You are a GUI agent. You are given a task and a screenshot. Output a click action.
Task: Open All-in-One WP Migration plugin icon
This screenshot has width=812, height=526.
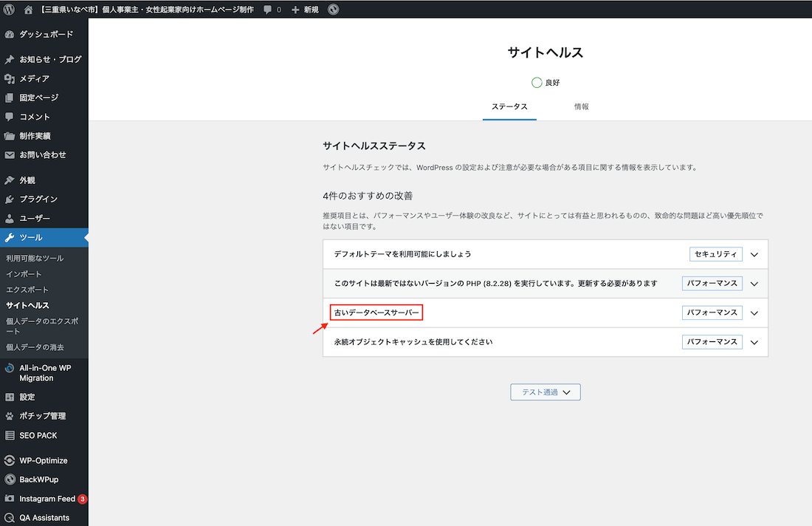(9, 368)
